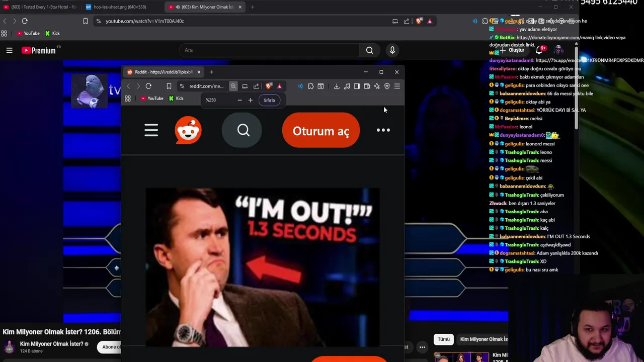Screen dimensions: 644x362
Task: Open YouTube bookmark in main window bookmarks bar
Action: 28,33
